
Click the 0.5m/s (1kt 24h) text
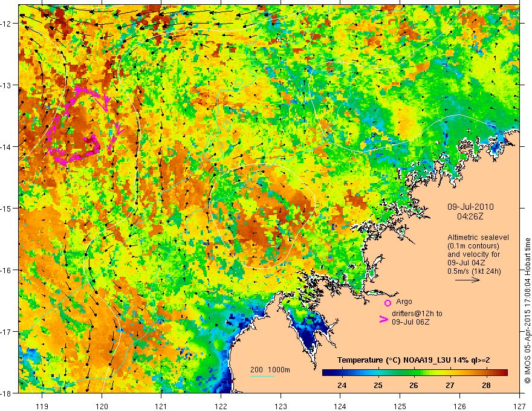point(474,271)
